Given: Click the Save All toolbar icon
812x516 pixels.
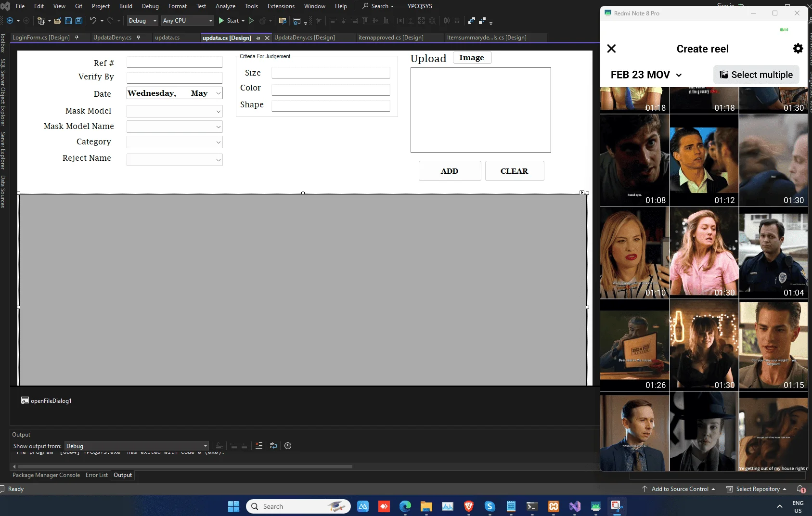Looking at the screenshot, I should pos(79,21).
